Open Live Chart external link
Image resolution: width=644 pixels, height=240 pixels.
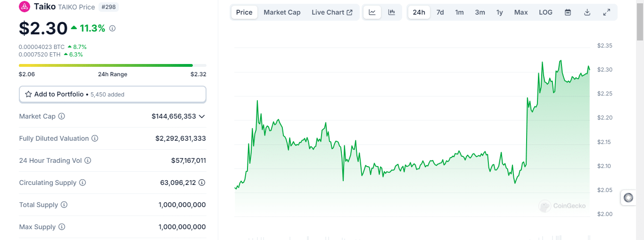tap(332, 12)
